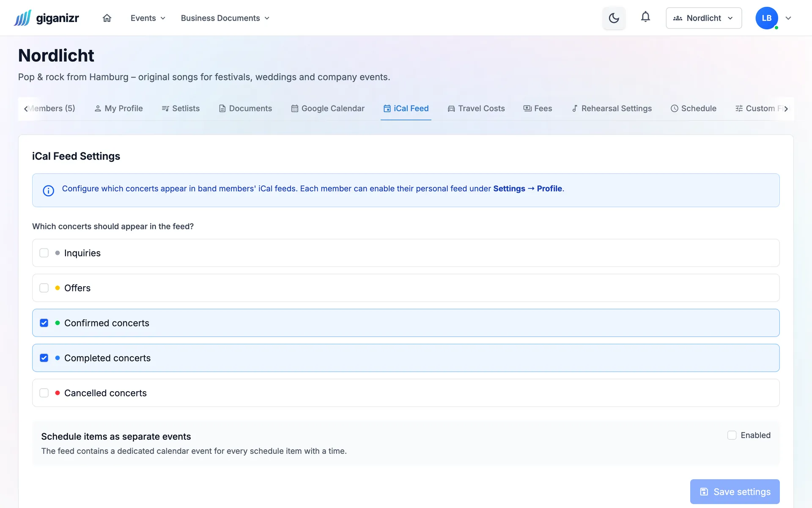The height and width of the screenshot is (508, 812).
Task: Open the Rehearsal Settings tab
Action: click(x=612, y=108)
